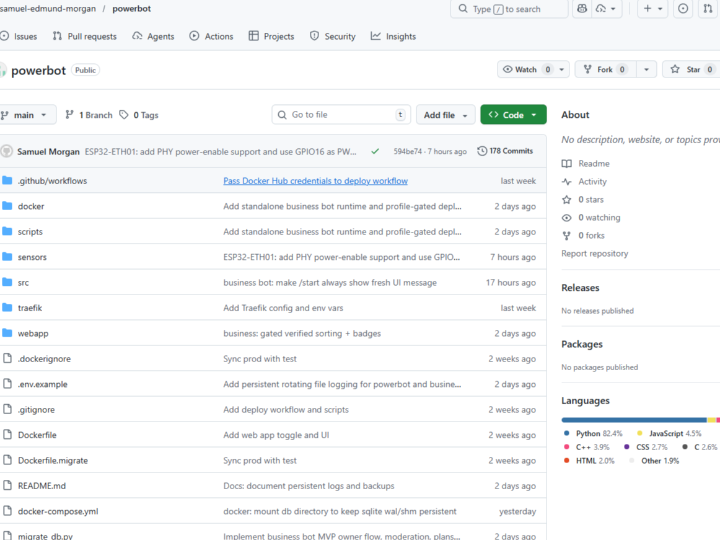Switch to the Actions tab
This screenshot has height=540, width=720.
tap(211, 36)
